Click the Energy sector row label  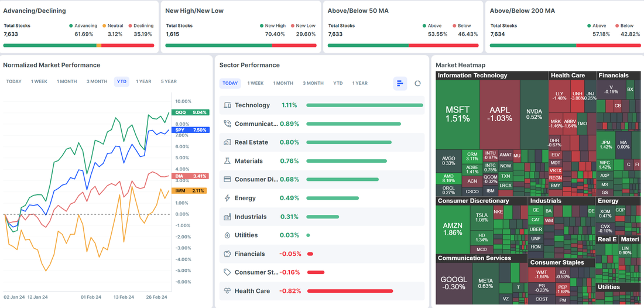245,198
